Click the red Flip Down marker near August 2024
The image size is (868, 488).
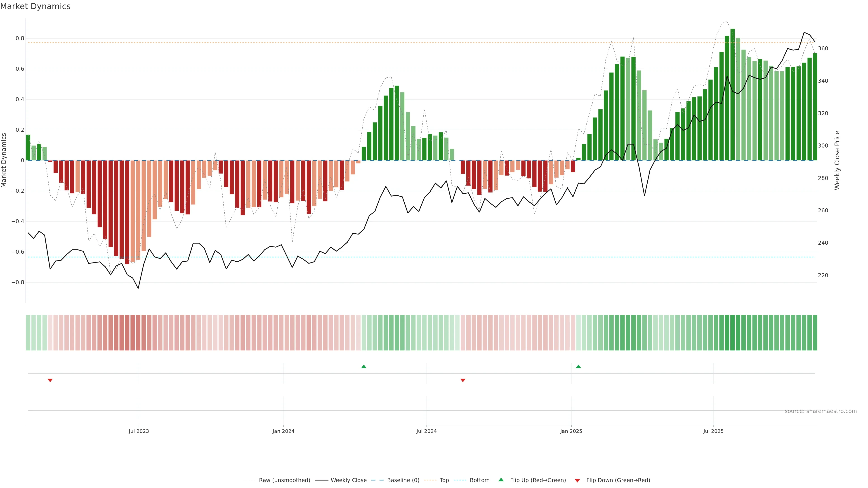(463, 380)
